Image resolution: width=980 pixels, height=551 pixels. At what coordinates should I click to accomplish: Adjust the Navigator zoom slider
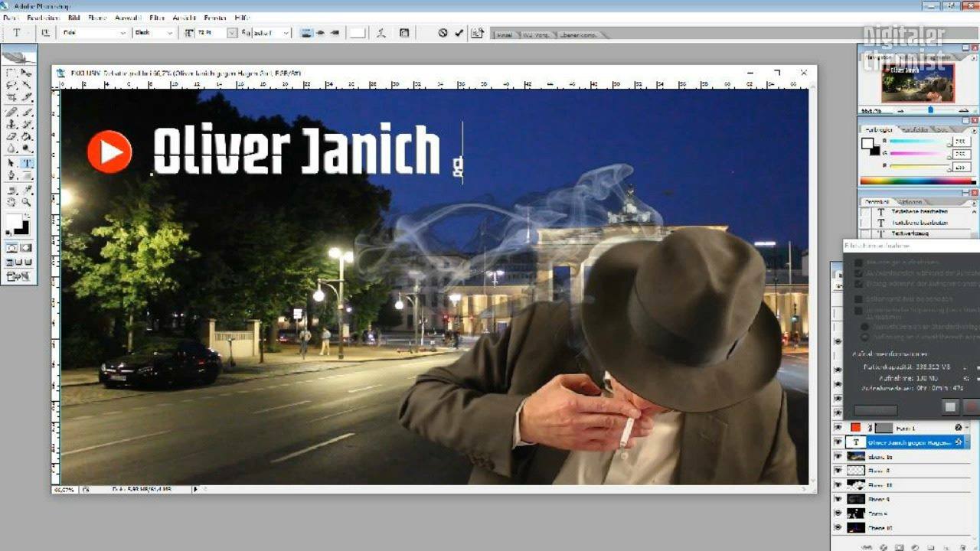(931, 110)
